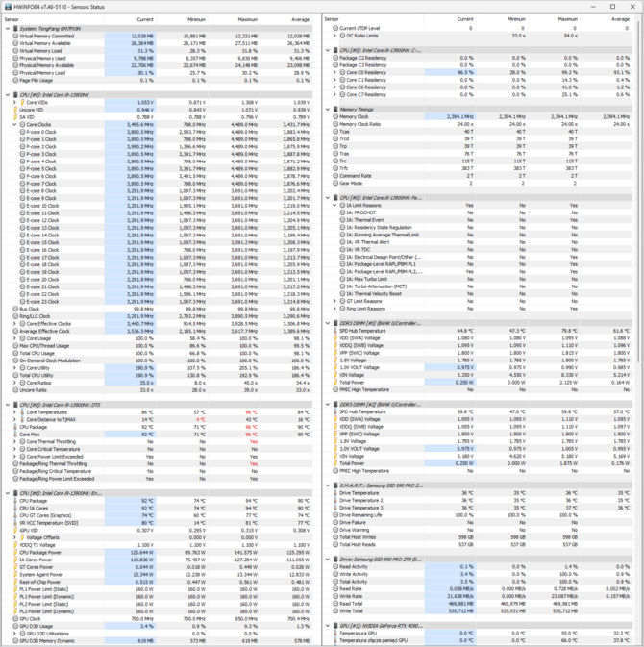Click the Page File Usage sensor icon
Viewport: 644px width, 647px height.
[x=16, y=80]
